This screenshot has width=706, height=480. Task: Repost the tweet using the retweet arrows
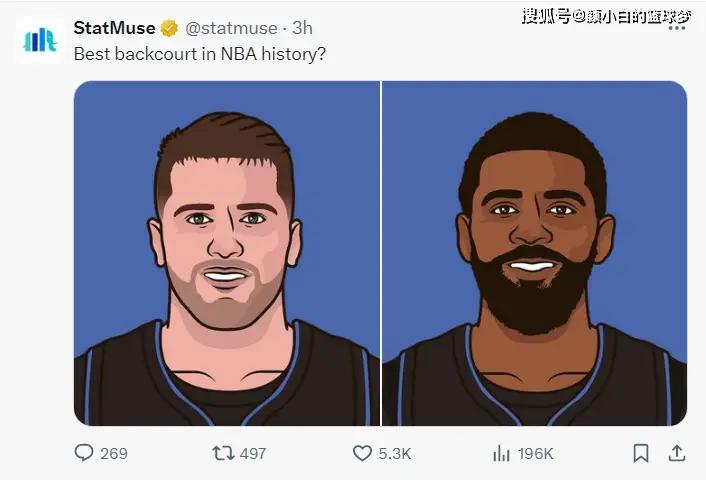pos(223,453)
